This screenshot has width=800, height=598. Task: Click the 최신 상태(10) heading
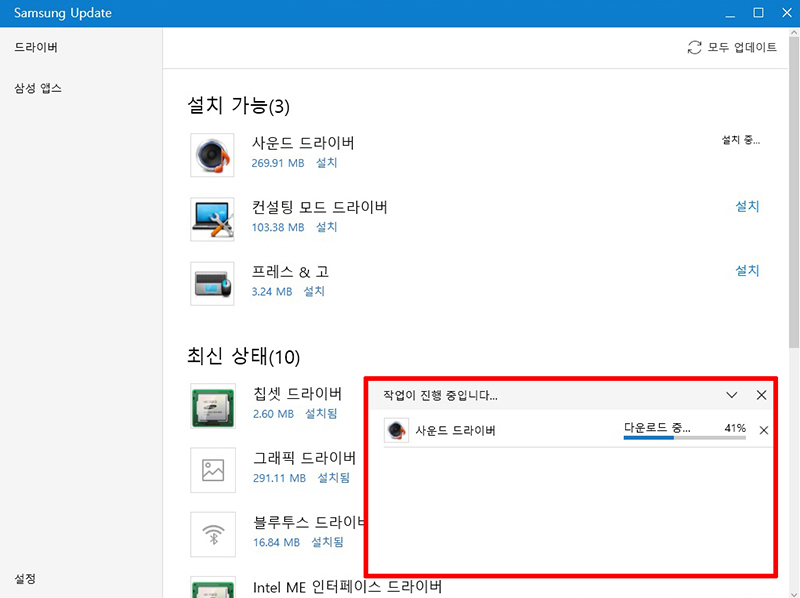point(243,356)
